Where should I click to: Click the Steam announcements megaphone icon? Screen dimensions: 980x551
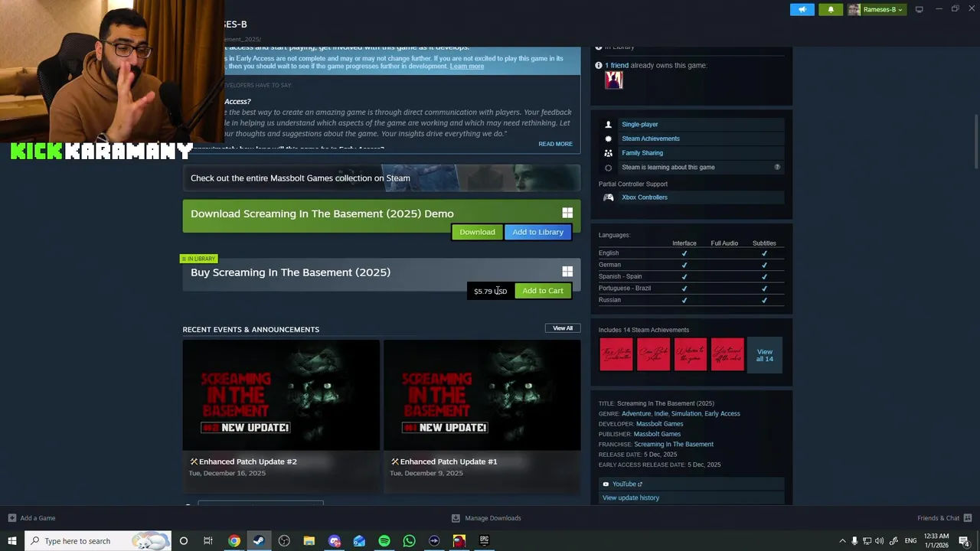coord(802,9)
